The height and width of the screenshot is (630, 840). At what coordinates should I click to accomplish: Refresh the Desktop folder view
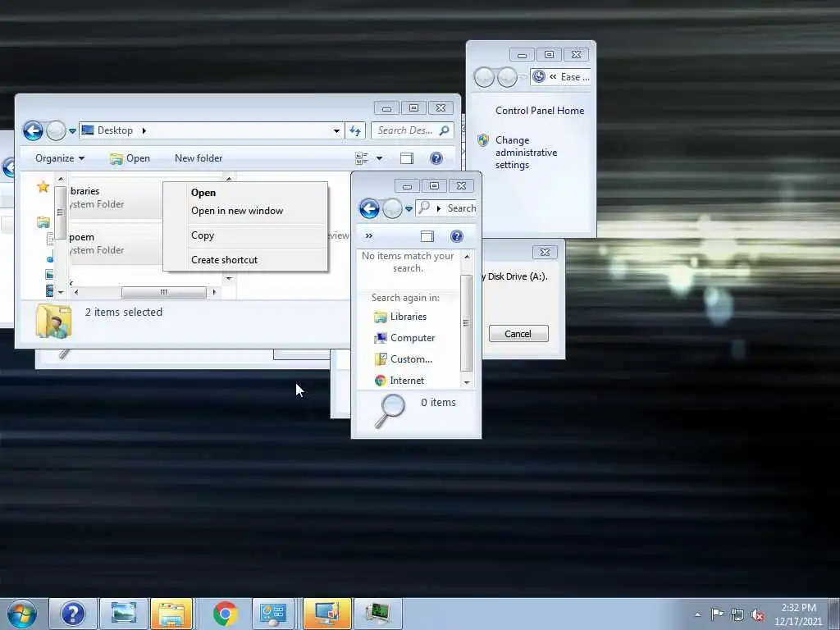click(x=355, y=130)
